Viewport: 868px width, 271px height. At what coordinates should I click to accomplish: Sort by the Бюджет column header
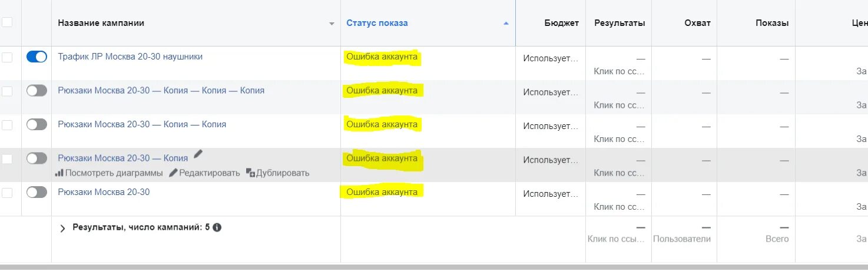pyautogui.click(x=562, y=23)
